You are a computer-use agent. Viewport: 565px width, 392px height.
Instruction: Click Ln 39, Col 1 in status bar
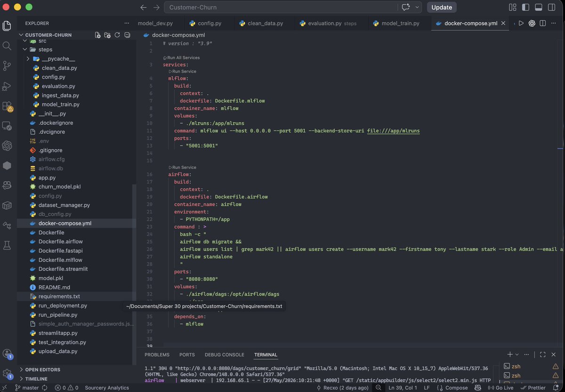tap(403, 388)
